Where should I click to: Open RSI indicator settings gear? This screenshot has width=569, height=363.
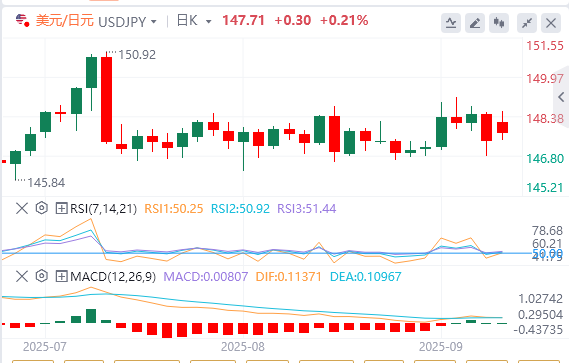click(42, 208)
